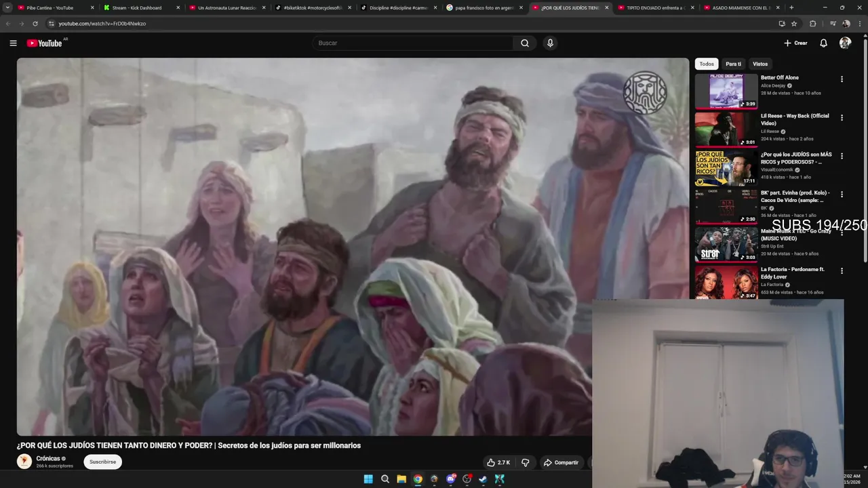Switch to TIPITO ENOJADO tab
868x488 pixels.
click(x=655, y=7)
